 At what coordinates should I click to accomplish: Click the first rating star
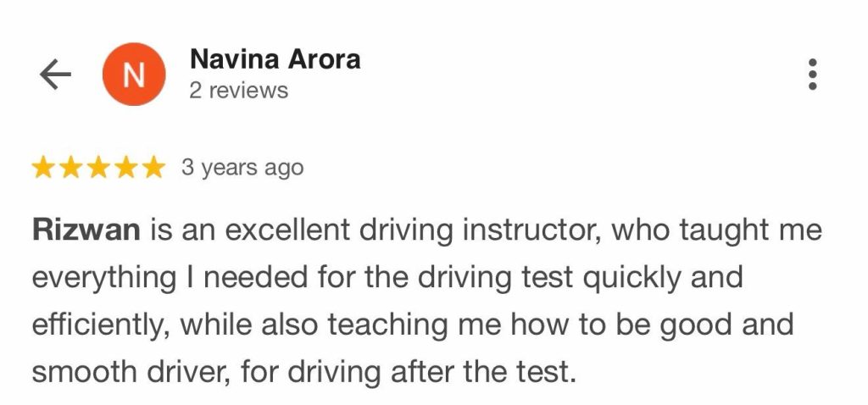[x=43, y=169]
